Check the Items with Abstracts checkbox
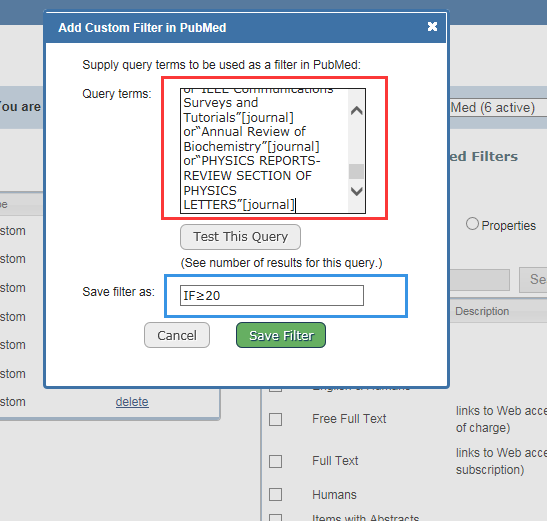The height and width of the screenshot is (521, 547). tap(276, 518)
